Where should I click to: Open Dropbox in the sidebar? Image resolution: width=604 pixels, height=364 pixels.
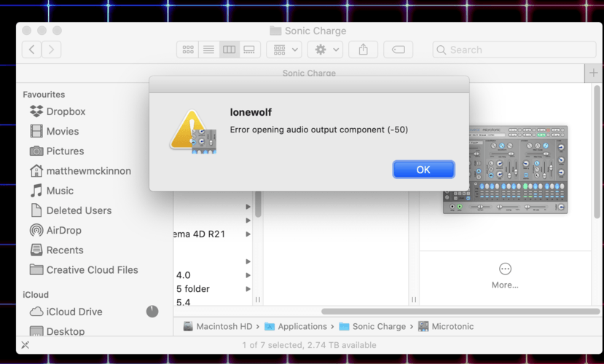tap(66, 111)
